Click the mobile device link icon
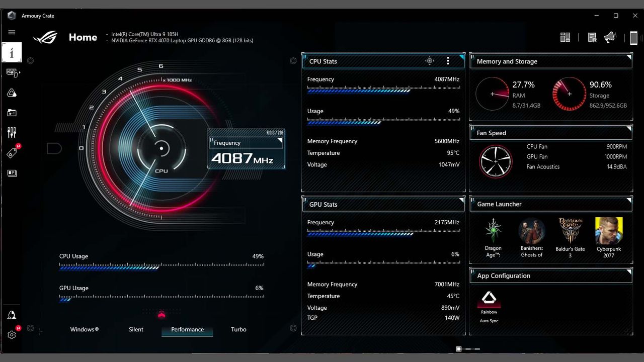Screen dimensions: 644x362 pyautogui.click(x=634, y=38)
